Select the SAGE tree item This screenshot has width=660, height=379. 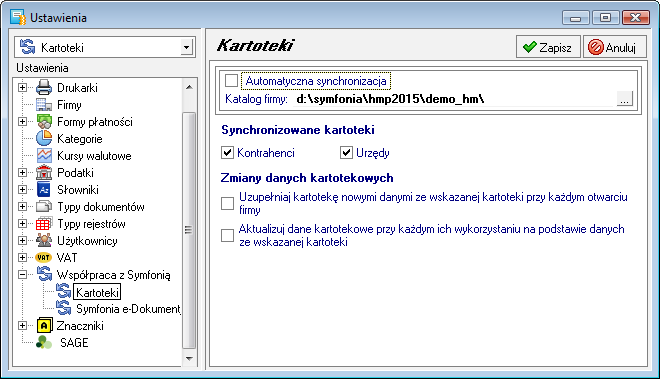click(x=74, y=343)
